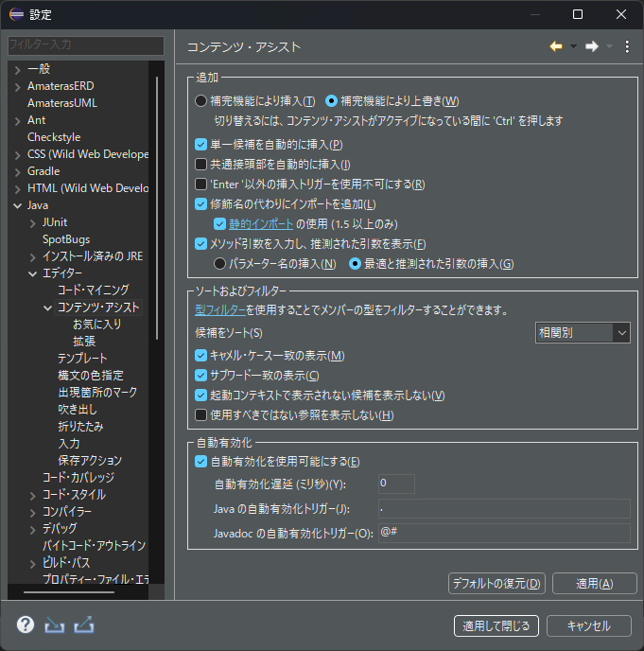This screenshot has width=644, height=651.
Task: Click the forward navigation arrow icon
Action: click(592, 46)
